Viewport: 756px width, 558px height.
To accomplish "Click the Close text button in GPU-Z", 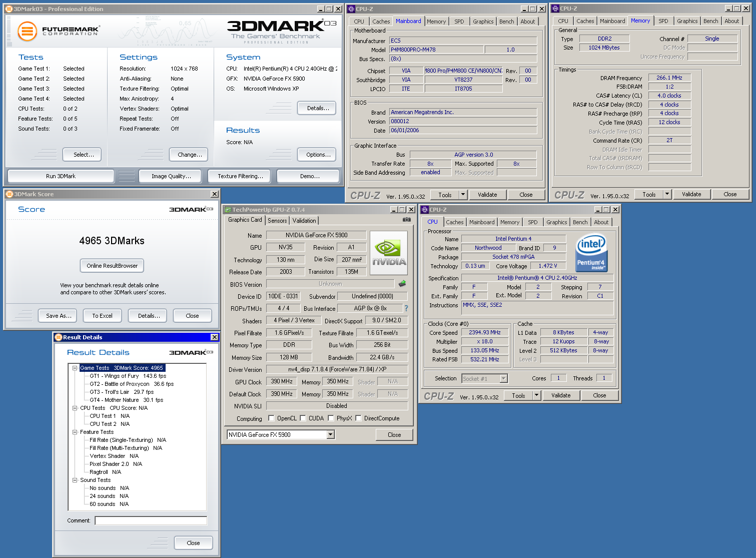I will tap(394, 435).
